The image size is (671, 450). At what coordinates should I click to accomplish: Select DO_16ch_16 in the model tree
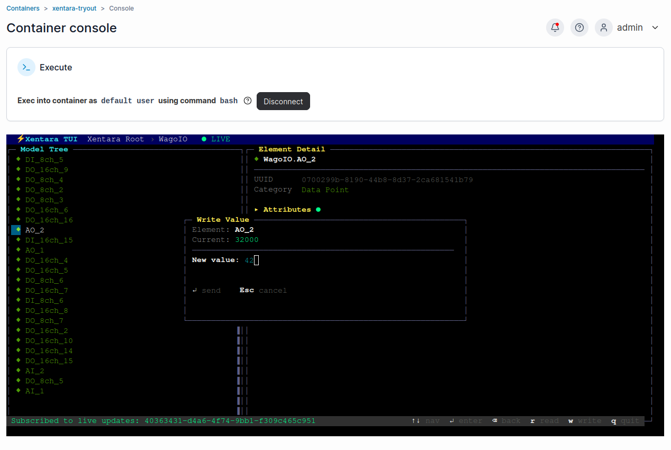[x=49, y=220]
